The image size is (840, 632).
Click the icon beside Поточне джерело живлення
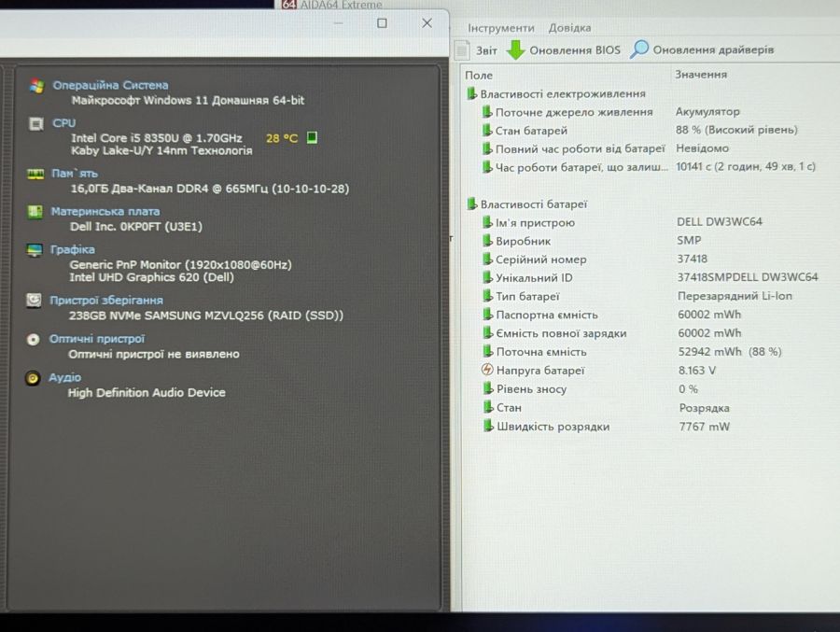[487, 112]
